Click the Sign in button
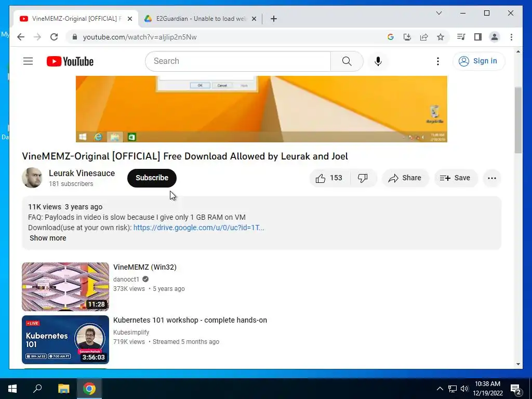This screenshot has width=532, height=399. (x=478, y=61)
